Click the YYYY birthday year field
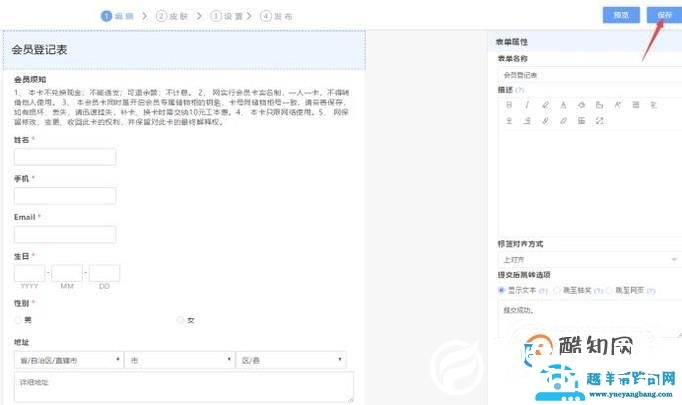 click(x=30, y=273)
